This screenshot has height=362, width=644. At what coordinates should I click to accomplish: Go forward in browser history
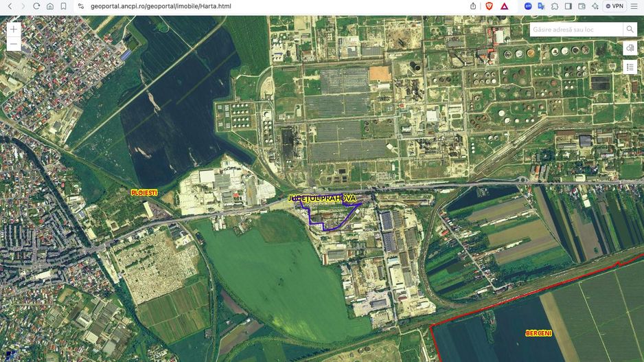(23, 6)
